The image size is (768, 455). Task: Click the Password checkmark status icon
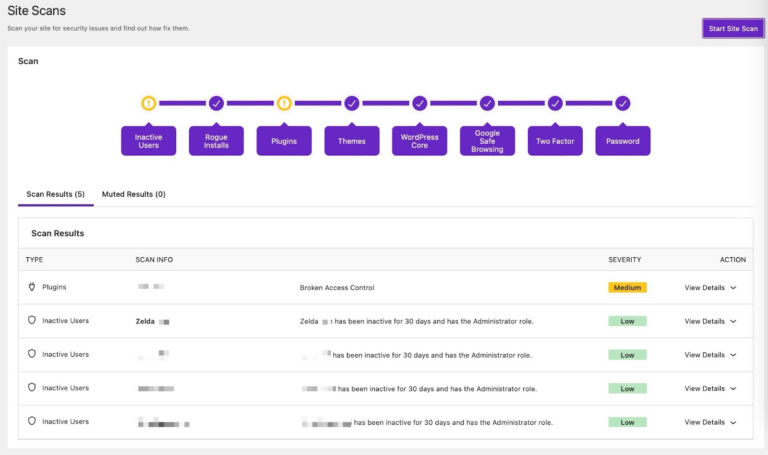tap(623, 103)
